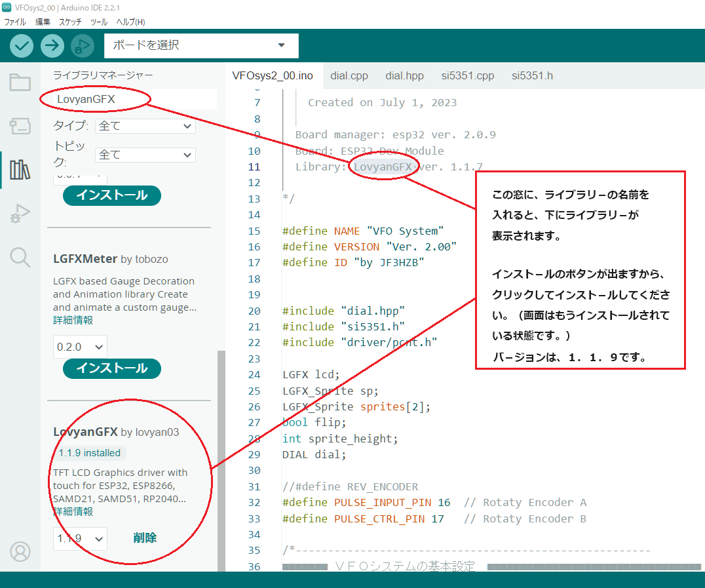Screen dimensions: 705x588
Task: Open the user account profile icon
Action: point(20,551)
